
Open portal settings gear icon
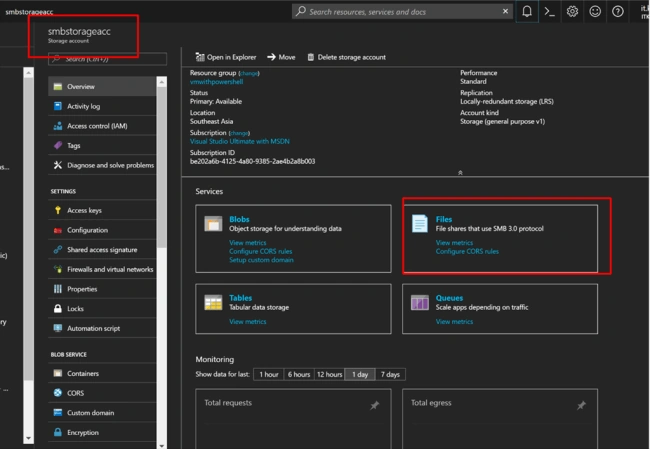tap(572, 12)
